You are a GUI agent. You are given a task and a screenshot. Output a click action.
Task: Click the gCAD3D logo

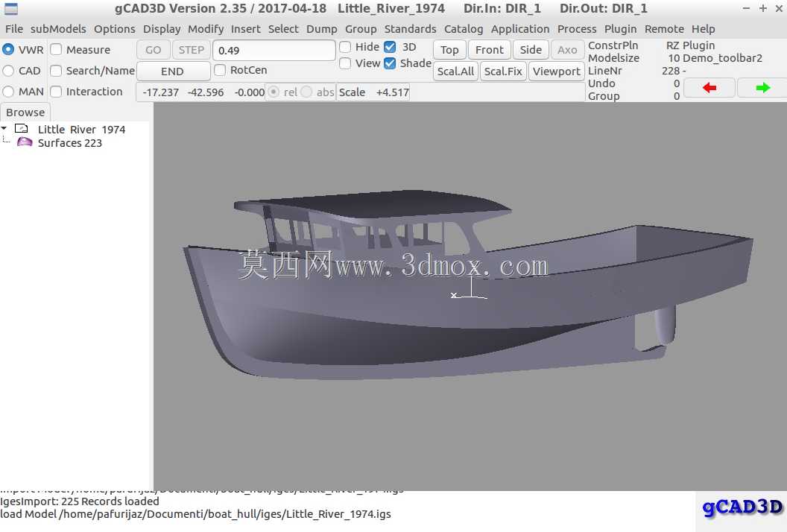click(743, 508)
